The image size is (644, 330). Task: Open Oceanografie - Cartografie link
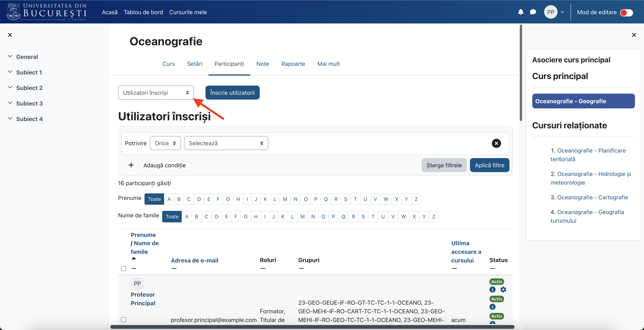[x=592, y=197]
